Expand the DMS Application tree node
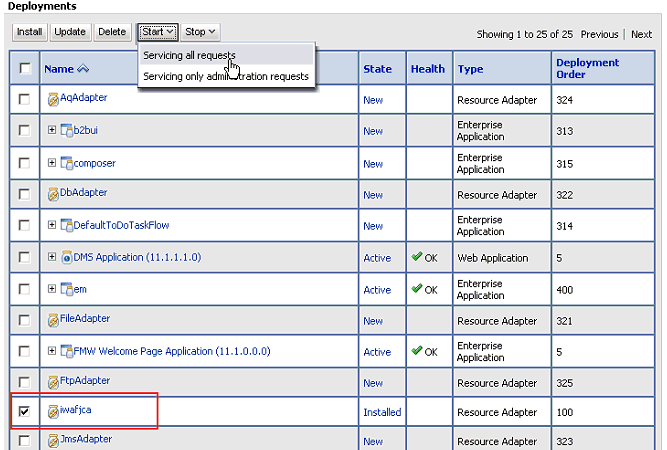 [51, 256]
